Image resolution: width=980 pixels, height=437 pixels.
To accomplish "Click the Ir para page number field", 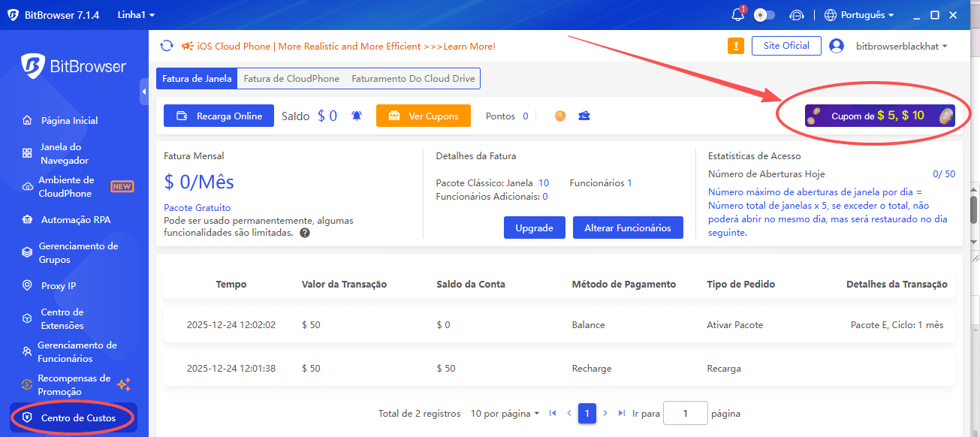I will click(x=686, y=413).
